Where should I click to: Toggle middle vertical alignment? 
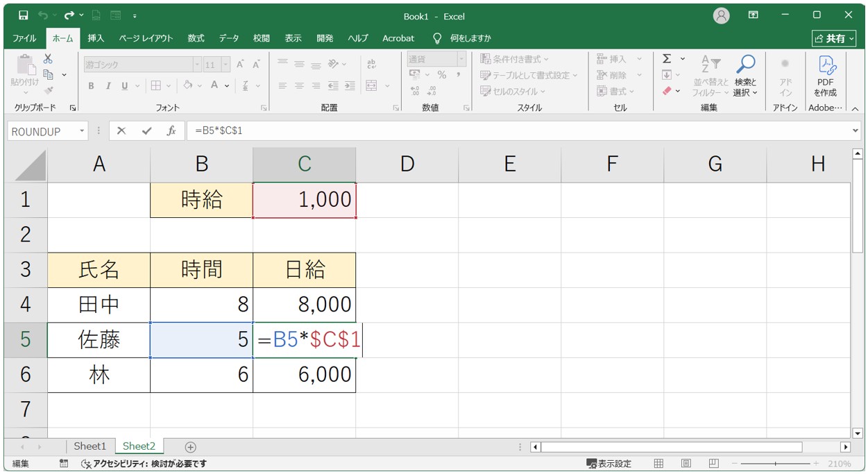(x=299, y=64)
